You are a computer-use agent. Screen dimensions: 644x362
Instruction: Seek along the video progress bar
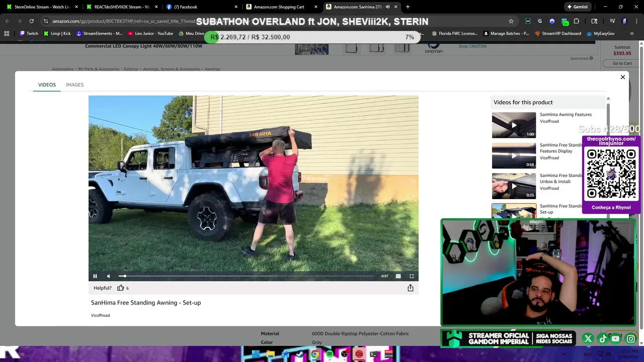coord(247,276)
